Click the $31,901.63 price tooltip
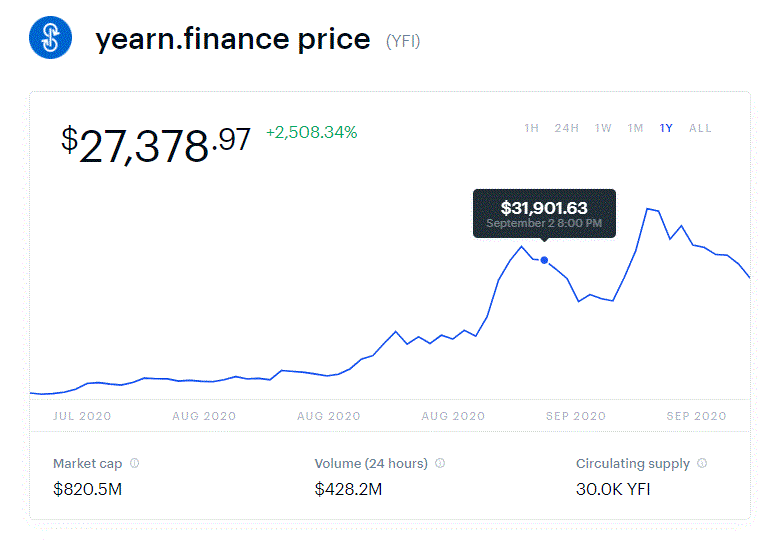The height and width of the screenshot is (540, 769). click(x=544, y=213)
